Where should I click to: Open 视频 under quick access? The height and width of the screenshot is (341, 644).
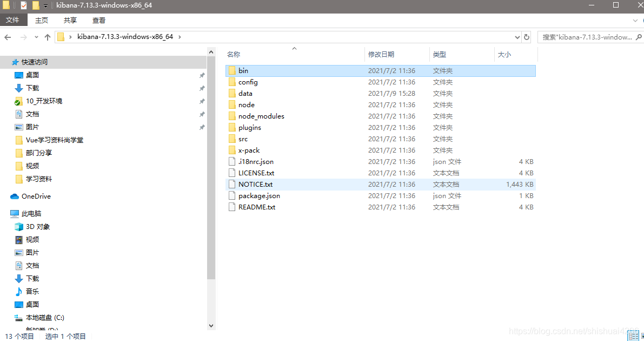pos(32,166)
